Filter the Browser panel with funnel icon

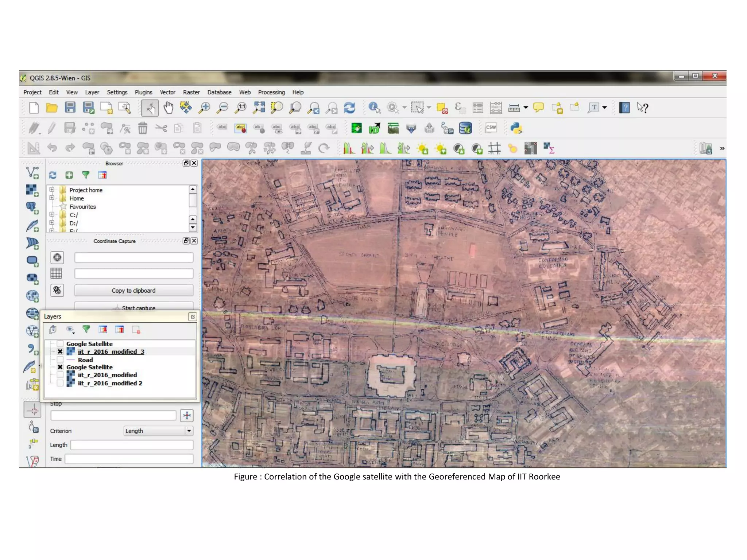86,175
